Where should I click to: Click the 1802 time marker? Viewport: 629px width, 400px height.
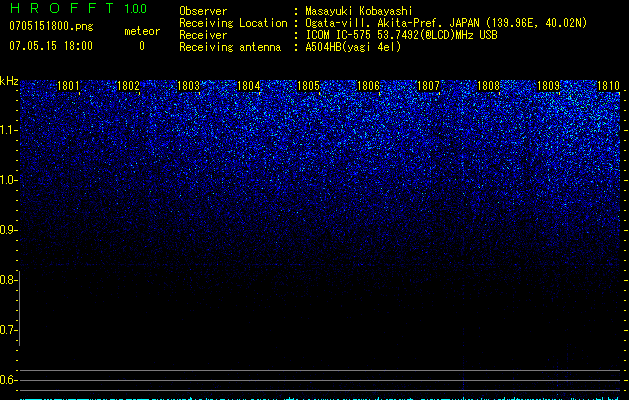pos(128,86)
